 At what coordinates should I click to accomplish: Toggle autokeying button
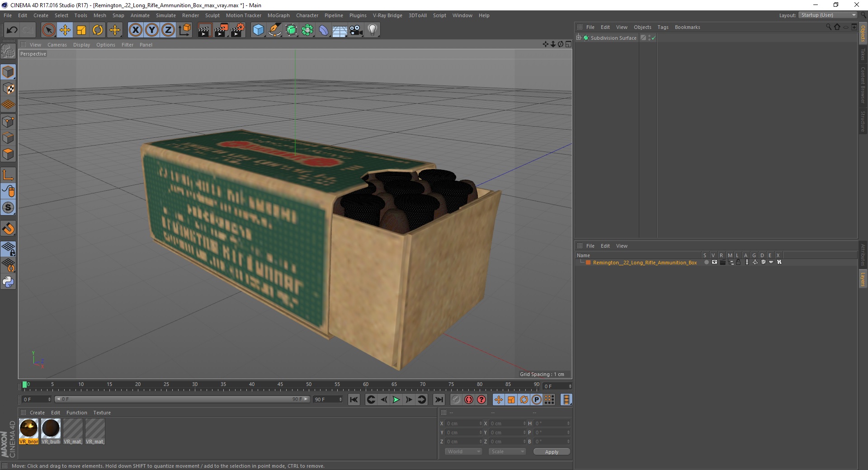(469, 399)
